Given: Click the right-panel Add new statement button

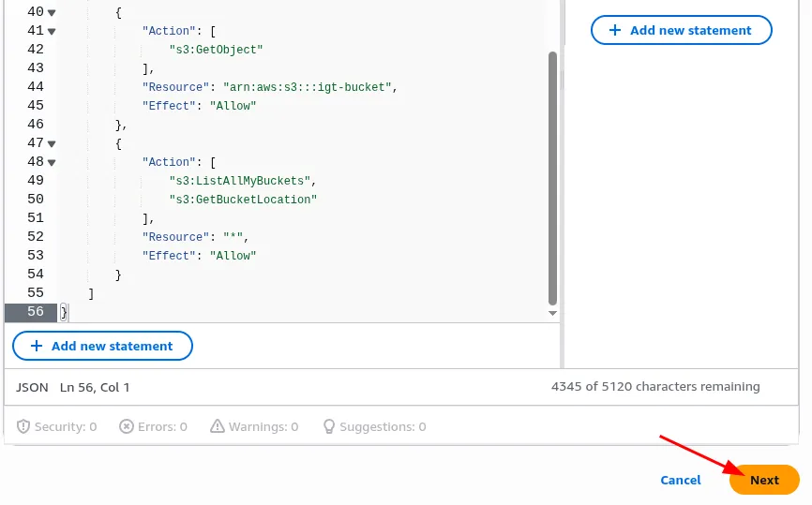Looking at the screenshot, I should [x=681, y=30].
